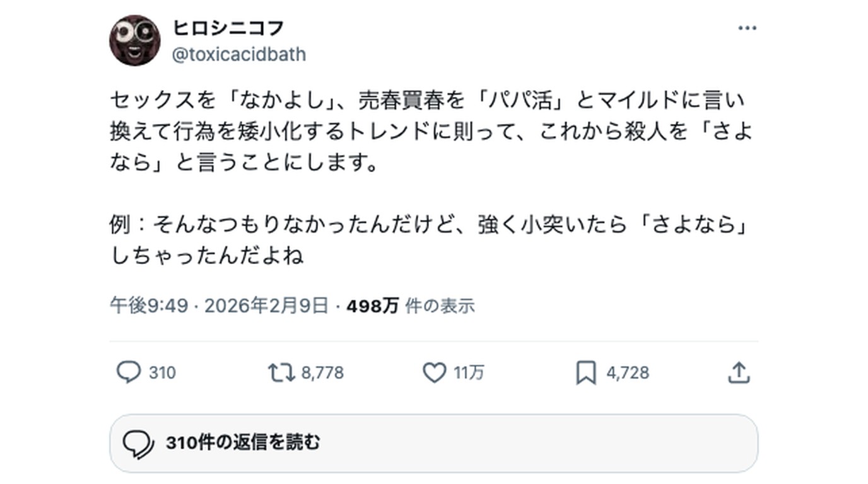Bookmark the tweet using the bookmark icon
Screen dimensions: 868x484
(587, 372)
